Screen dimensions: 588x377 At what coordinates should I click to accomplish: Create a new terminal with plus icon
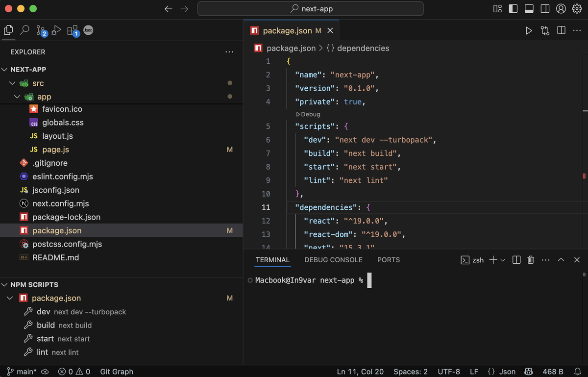(x=493, y=260)
